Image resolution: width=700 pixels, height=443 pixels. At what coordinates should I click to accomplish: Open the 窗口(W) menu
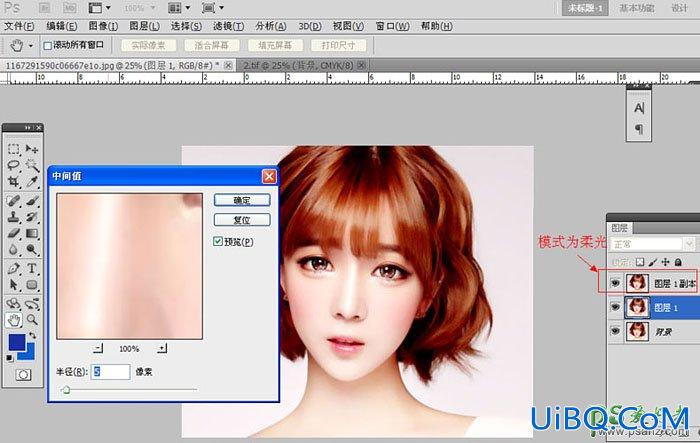pyautogui.click(x=392, y=26)
